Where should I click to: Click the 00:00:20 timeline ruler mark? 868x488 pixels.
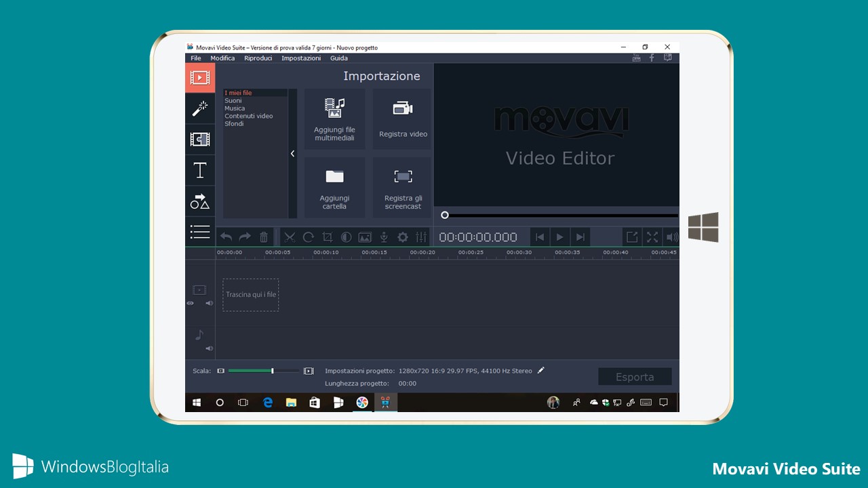tap(422, 252)
